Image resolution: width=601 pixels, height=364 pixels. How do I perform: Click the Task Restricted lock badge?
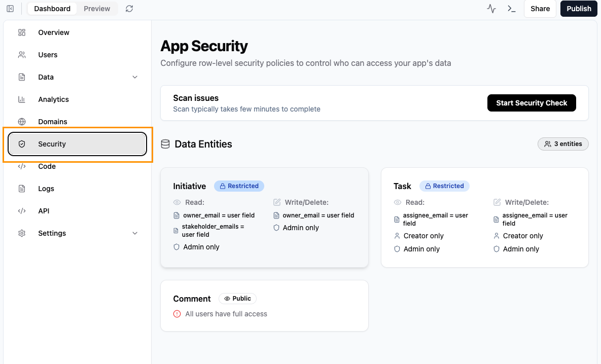[444, 186]
